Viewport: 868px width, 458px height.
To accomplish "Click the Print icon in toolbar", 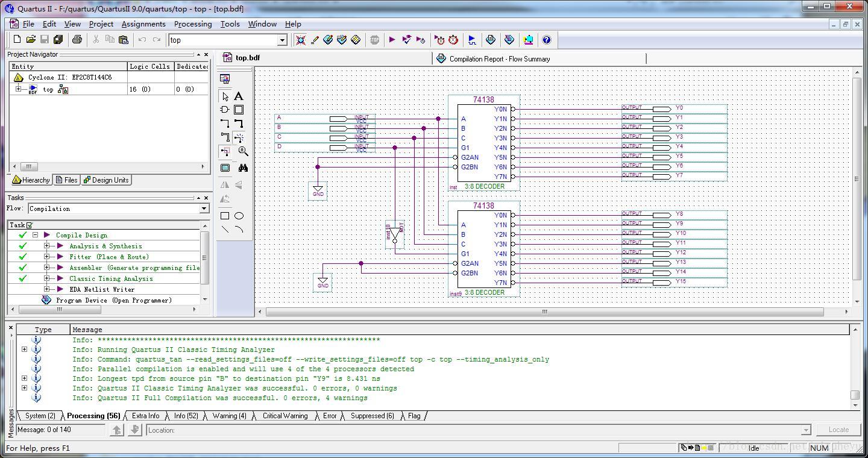I will click(77, 40).
